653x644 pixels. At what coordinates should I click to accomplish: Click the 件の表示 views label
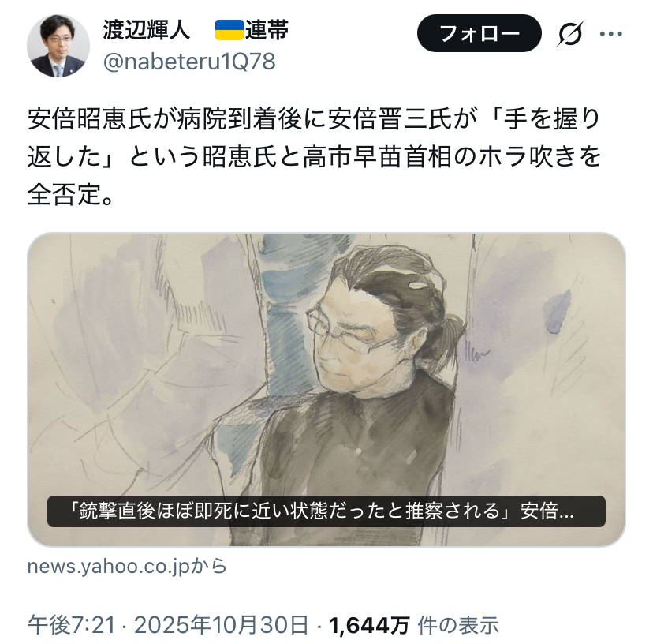(458, 625)
